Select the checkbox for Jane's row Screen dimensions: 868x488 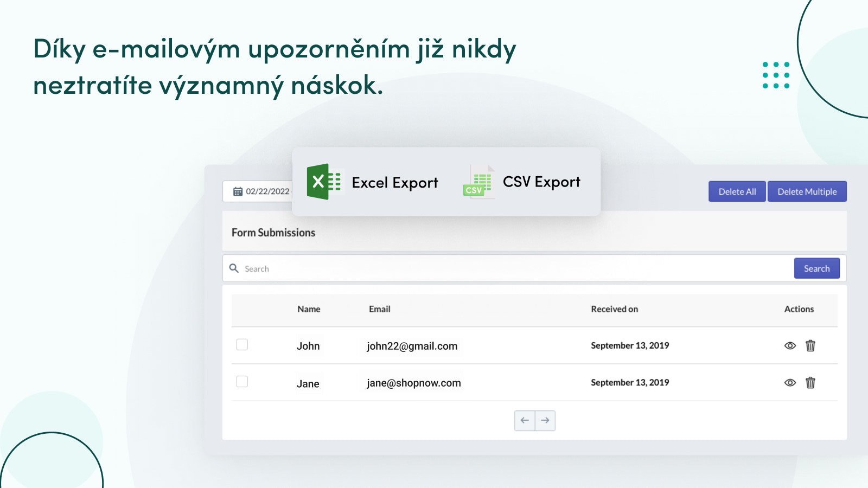point(242,382)
